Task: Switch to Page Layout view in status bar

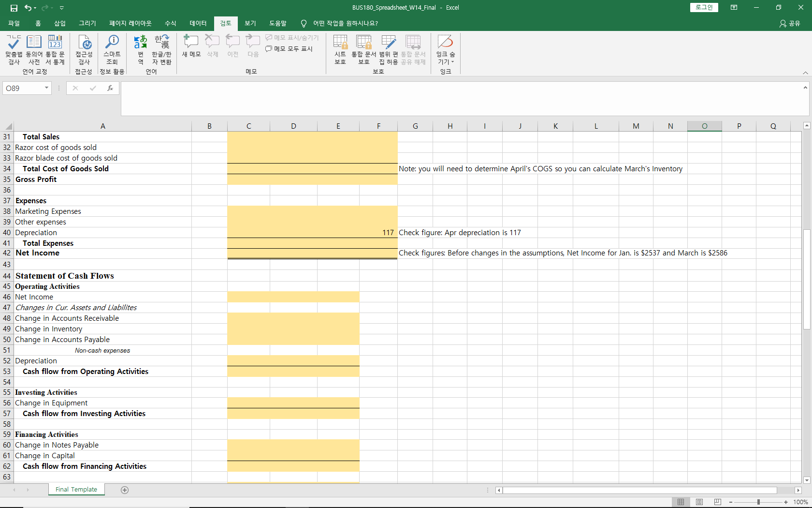Action: pyautogui.click(x=699, y=502)
